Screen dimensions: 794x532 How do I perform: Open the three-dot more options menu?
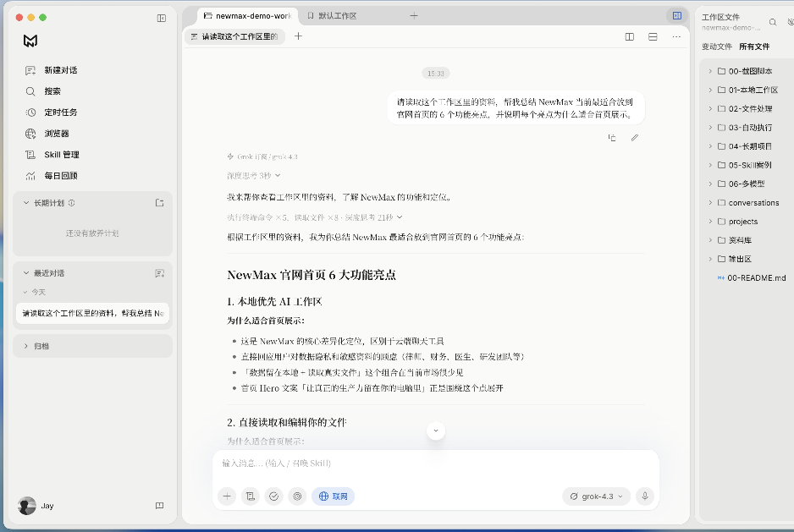point(676,36)
